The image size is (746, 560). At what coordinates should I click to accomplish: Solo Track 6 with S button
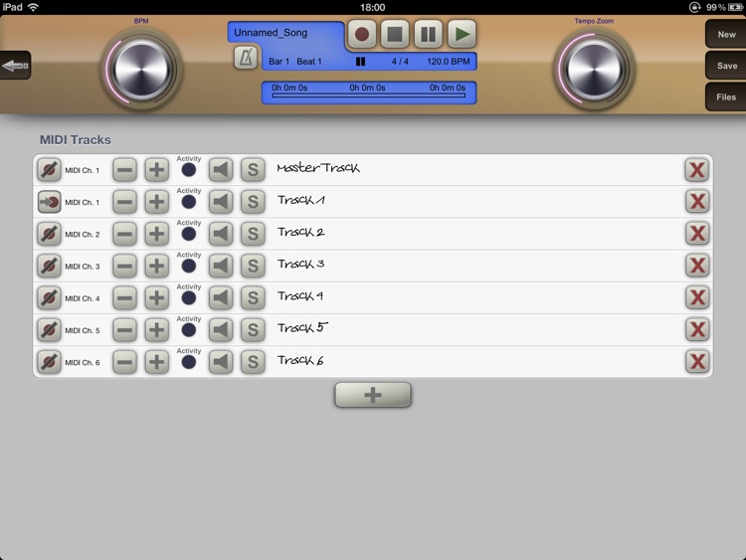click(x=253, y=362)
